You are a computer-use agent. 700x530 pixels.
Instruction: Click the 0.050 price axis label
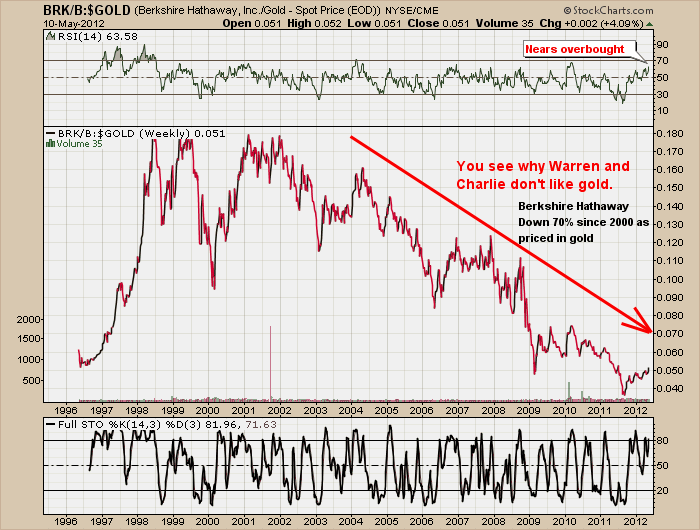(670, 370)
